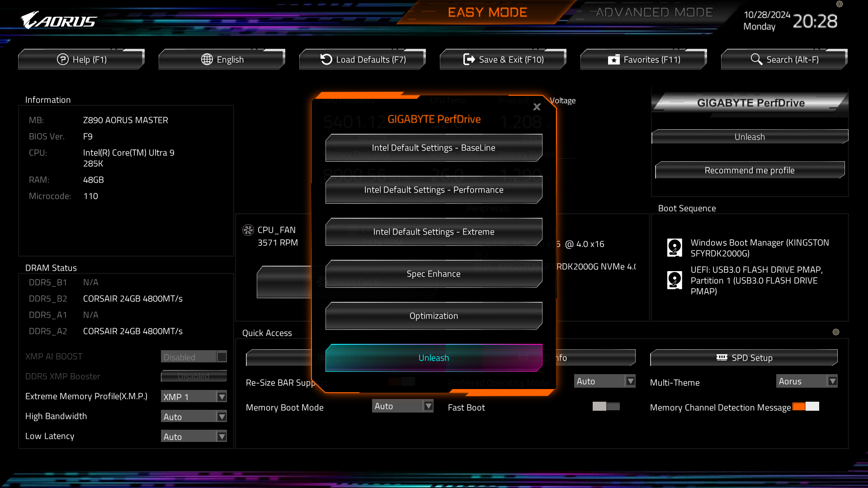Screen dimensions: 868x488
Task: Select Intel Default Settings - Extreme profile
Action: pyautogui.click(x=434, y=232)
